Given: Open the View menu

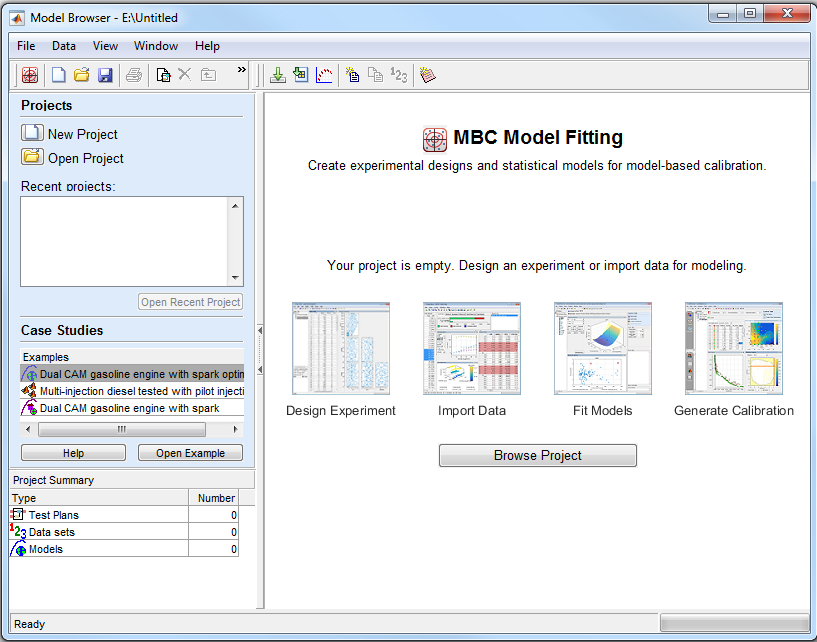Looking at the screenshot, I should tap(105, 46).
